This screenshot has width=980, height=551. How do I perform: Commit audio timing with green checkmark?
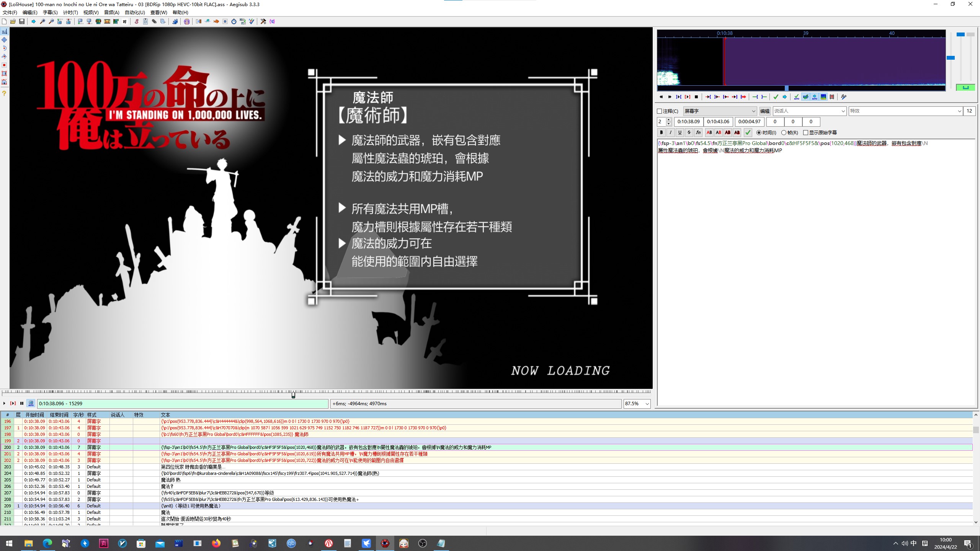coord(776,97)
